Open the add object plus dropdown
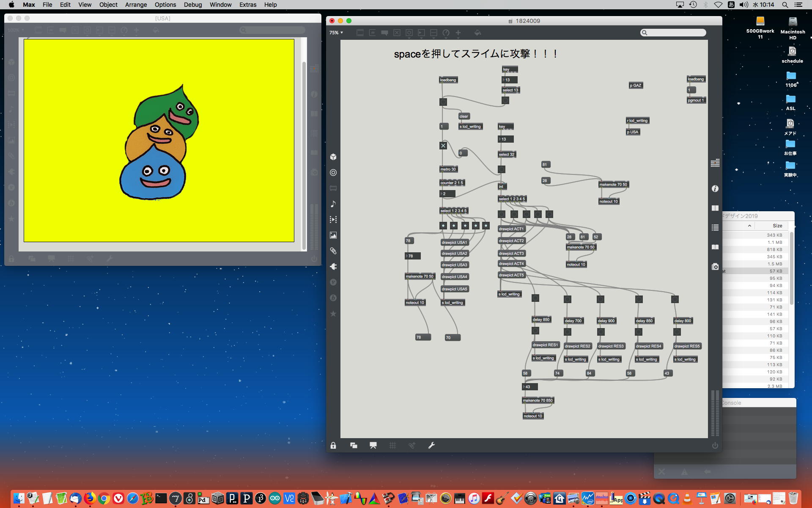812x508 pixels. [x=458, y=33]
